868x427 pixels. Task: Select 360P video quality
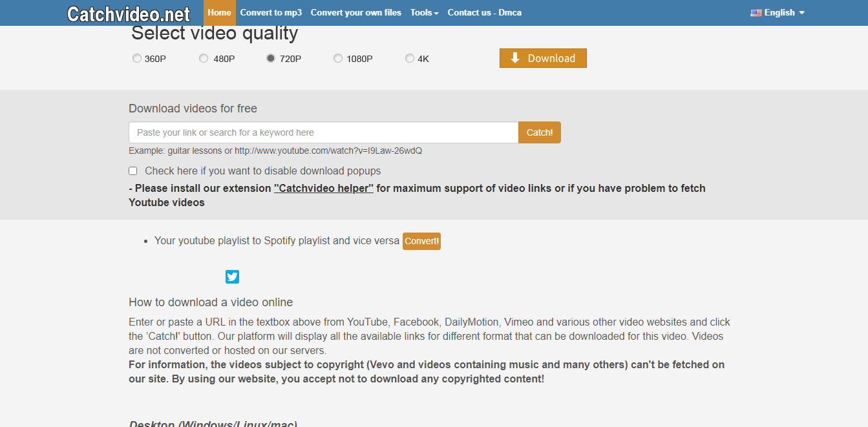(x=137, y=59)
